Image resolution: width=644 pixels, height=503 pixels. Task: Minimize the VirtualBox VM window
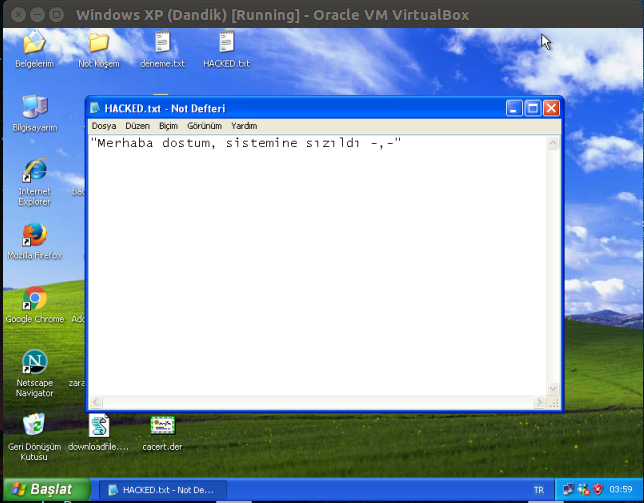point(37,15)
